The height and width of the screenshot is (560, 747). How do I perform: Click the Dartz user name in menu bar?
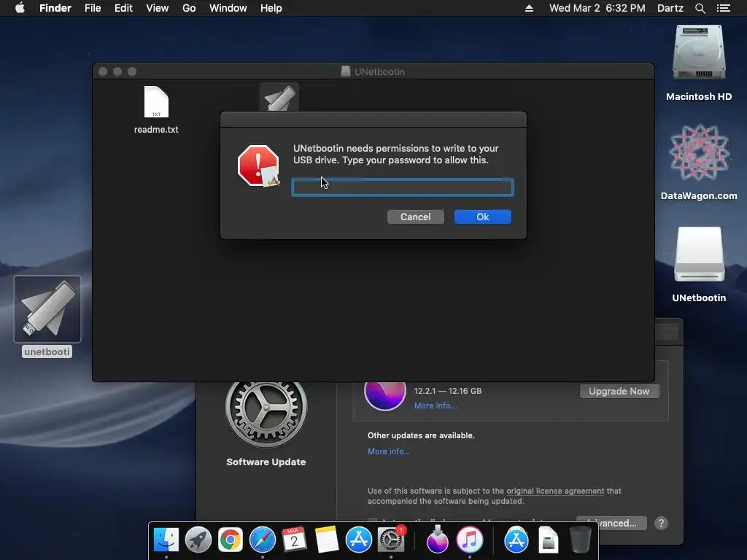tap(670, 8)
